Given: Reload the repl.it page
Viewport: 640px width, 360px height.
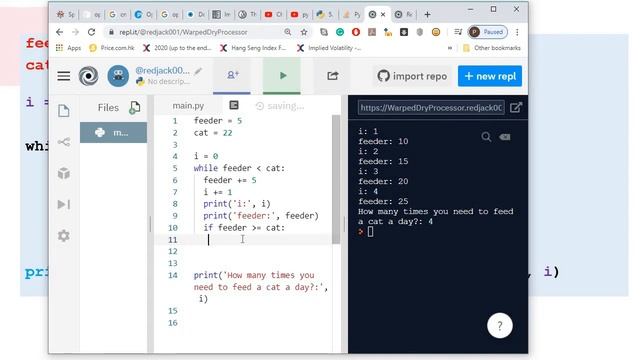Looking at the screenshot, I should click(x=91, y=32).
